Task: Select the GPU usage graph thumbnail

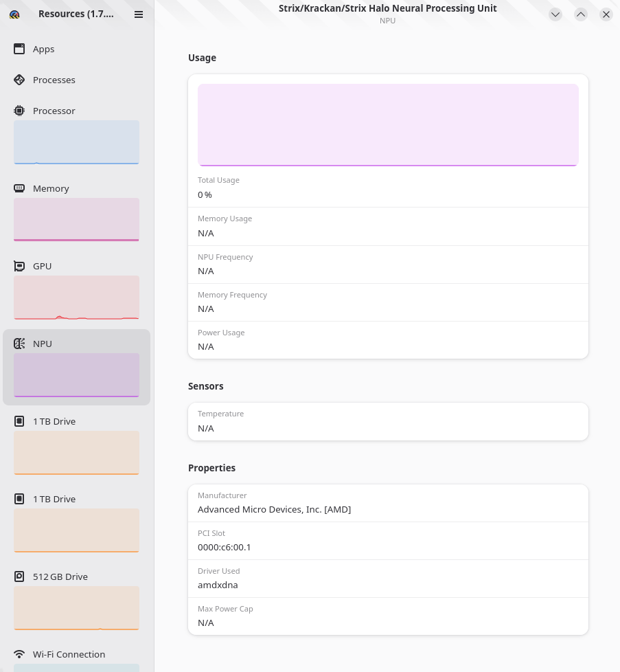Action: pos(77,298)
